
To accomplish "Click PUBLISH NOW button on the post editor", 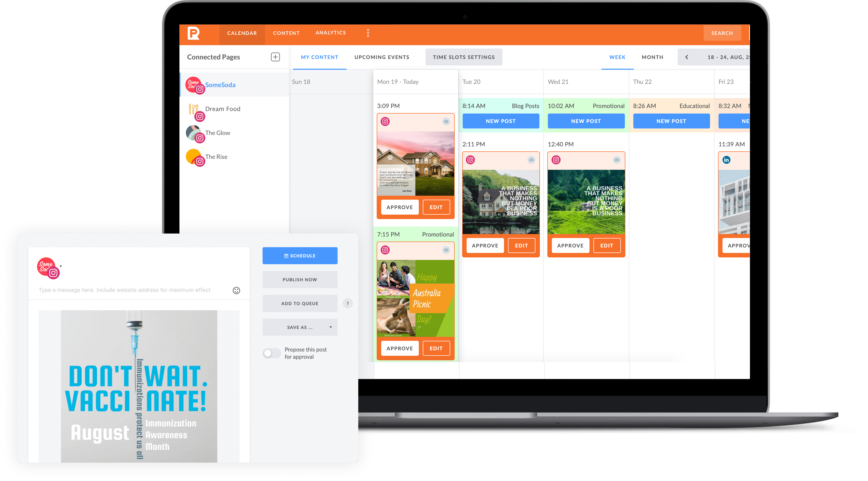I will (x=300, y=280).
